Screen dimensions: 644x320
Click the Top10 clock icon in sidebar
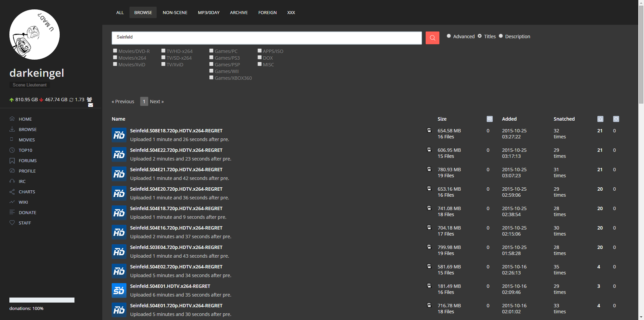[x=12, y=150]
